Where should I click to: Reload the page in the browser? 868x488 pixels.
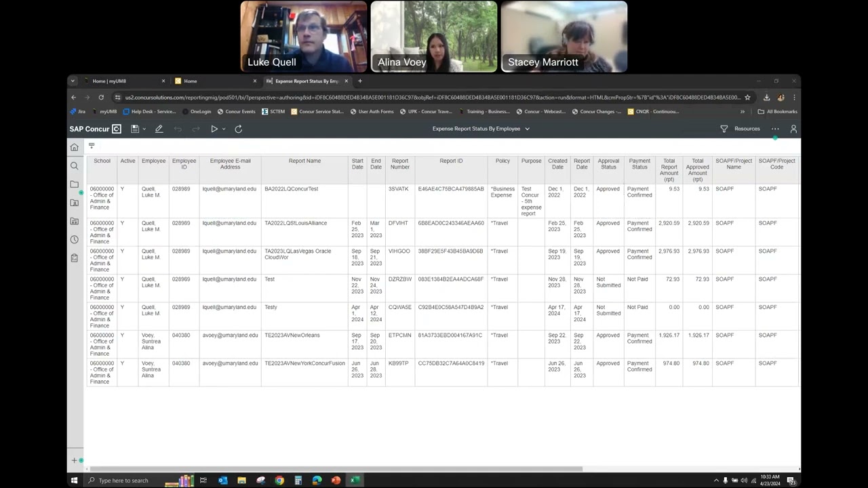(x=101, y=98)
